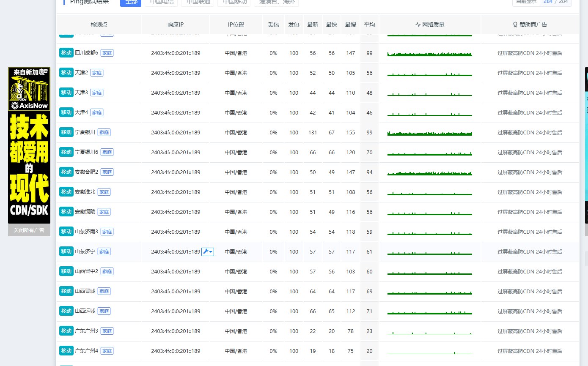Click the 移动 badge for 四川成都6
Screen dimensions: 588x366
click(x=66, y=53)
